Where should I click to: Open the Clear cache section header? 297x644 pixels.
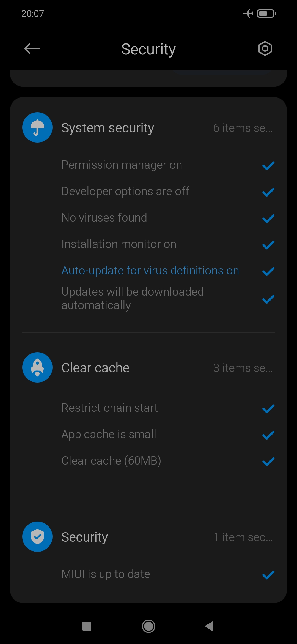tap(148, 368)
